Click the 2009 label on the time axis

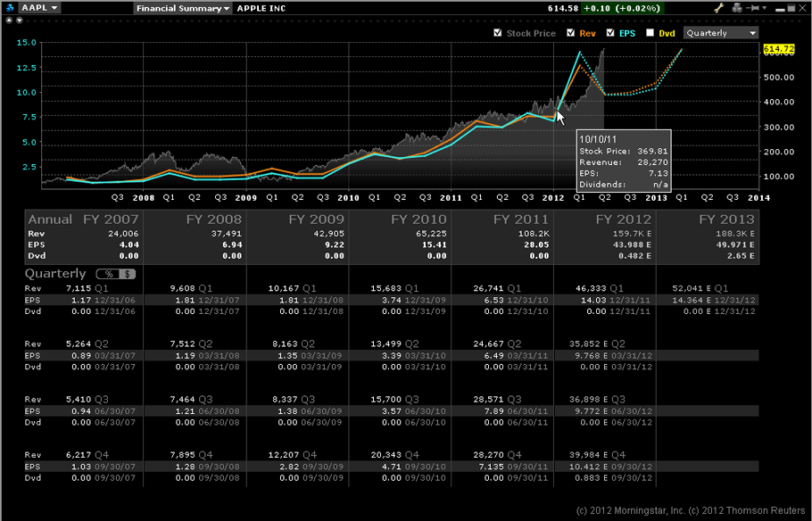pyautogui.click(x=246, y=198)
